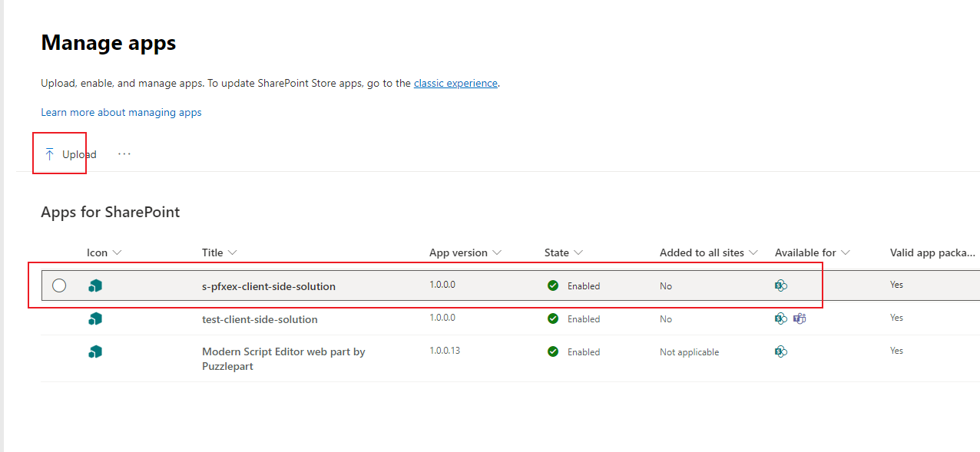Click Teams availability icon in test-client-side-solution row
The width and height of the screenshot is (980, 452).
coord(800,318)
